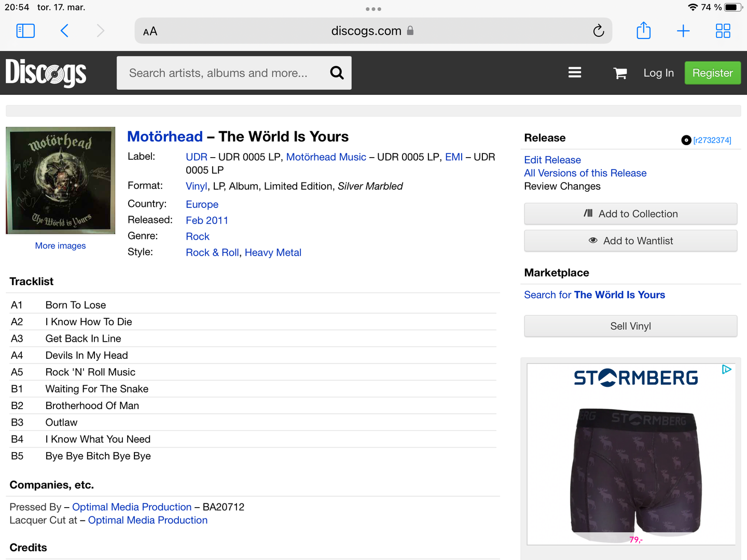Tap the battery status indicator

coord(733,7)
